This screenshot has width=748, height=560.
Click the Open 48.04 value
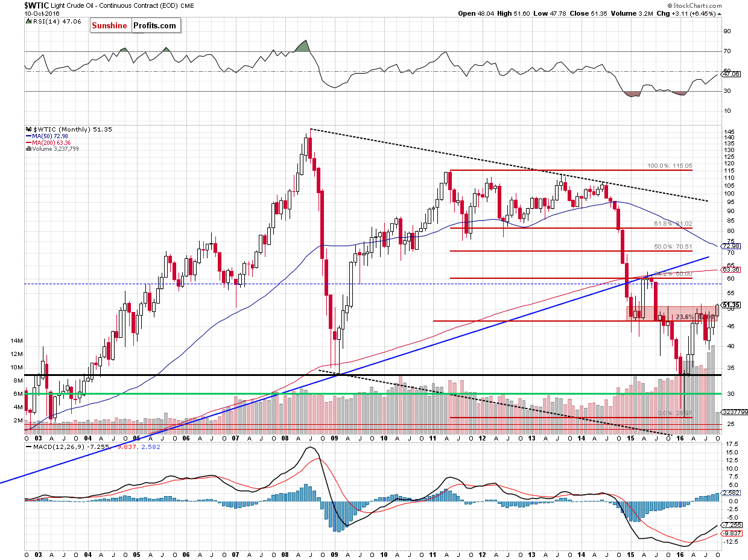click(475, 13)
